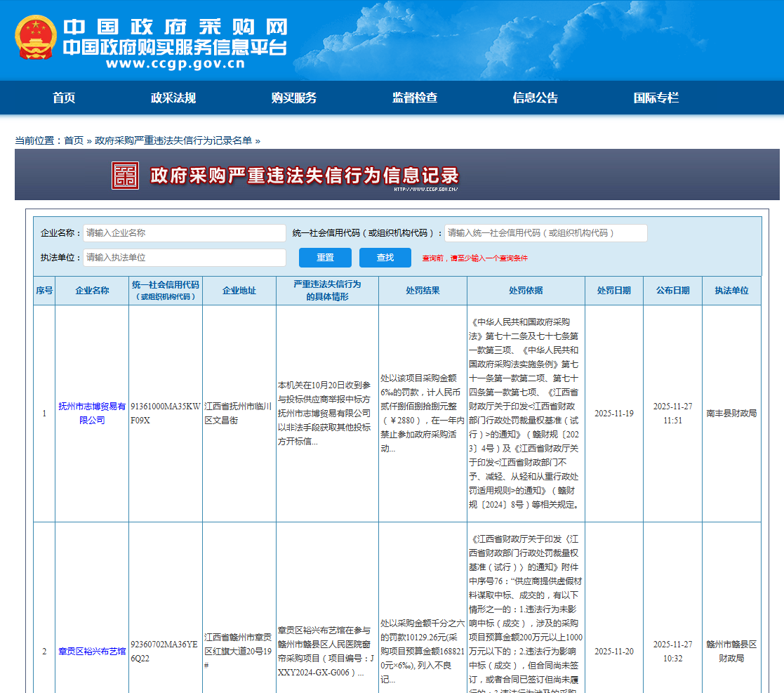The height and width of the screenshot is (693, 784).
Task: Focus the 统一社会信用代码 input field
Action: click(x=545, y=233)
